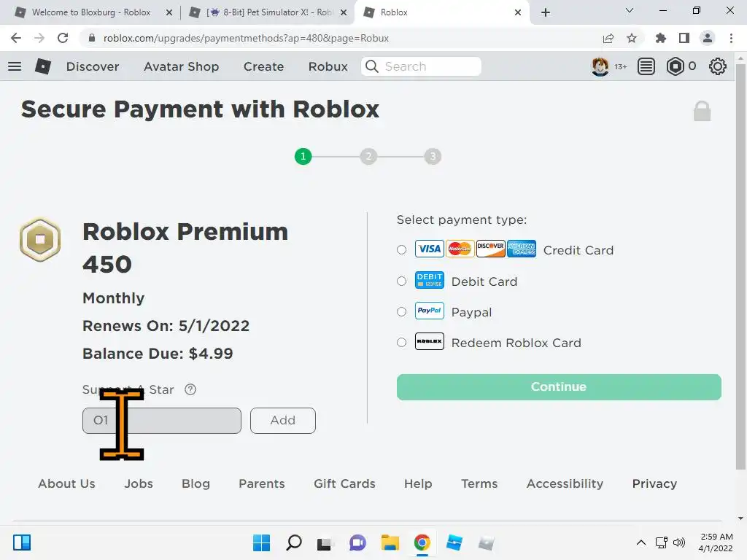Open the Gift Cards footer link
Screen dimensions: 747x560
(x=344, y=483)
